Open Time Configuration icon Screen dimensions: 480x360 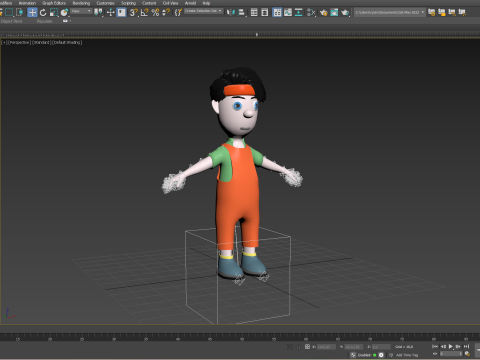[467, 354]
